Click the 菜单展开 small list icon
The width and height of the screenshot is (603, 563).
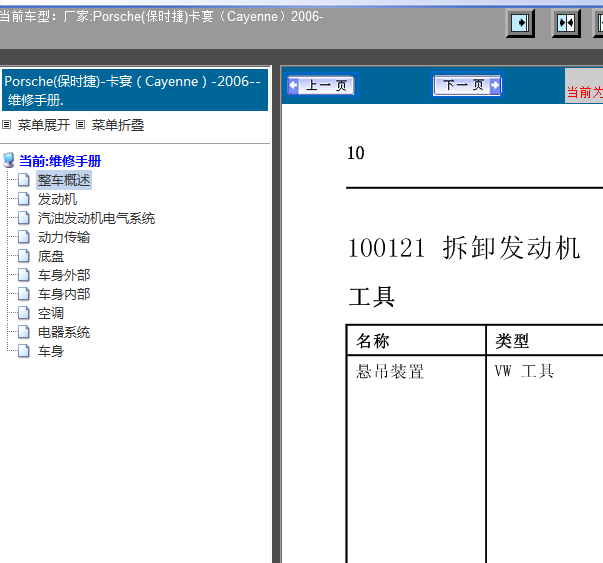[x=7, y=125]
